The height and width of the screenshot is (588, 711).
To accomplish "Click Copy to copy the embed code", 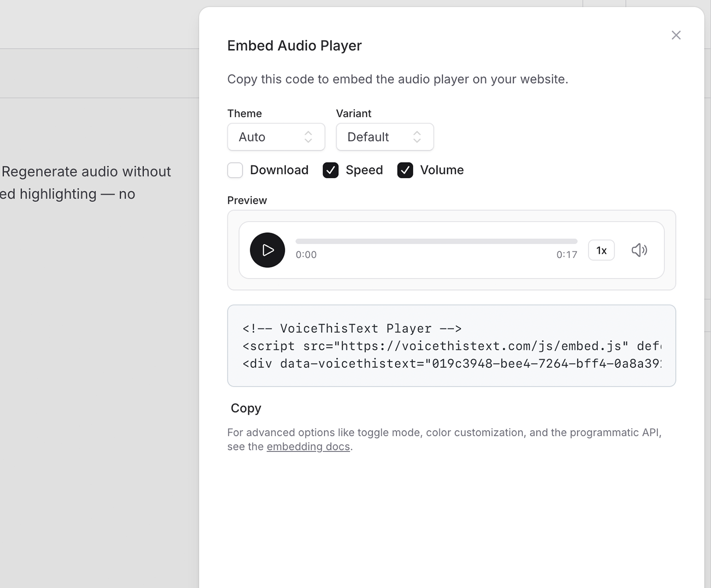I will (x=245, y=408).
